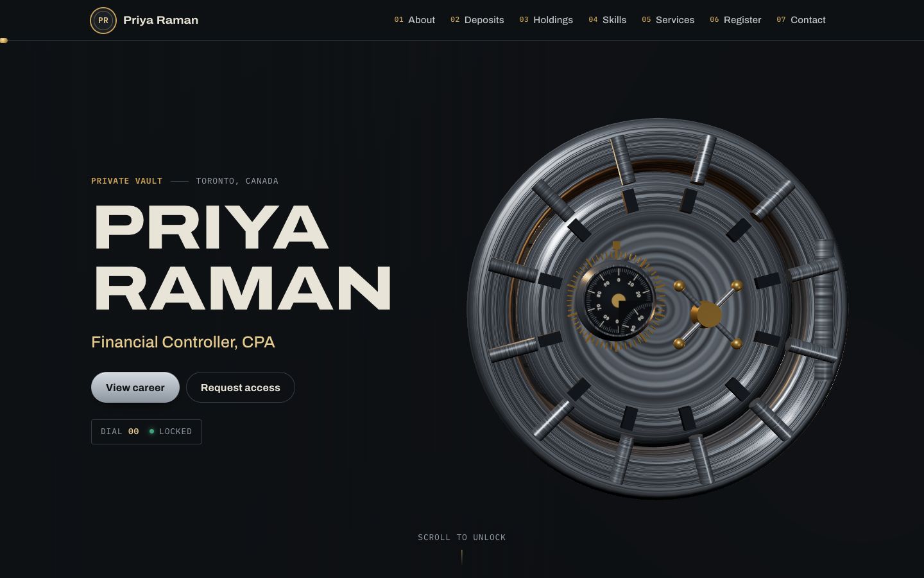The height and width of the screenshot is (578, 924).
Task: Click the View career button
Action: click(x=135, y=387)
